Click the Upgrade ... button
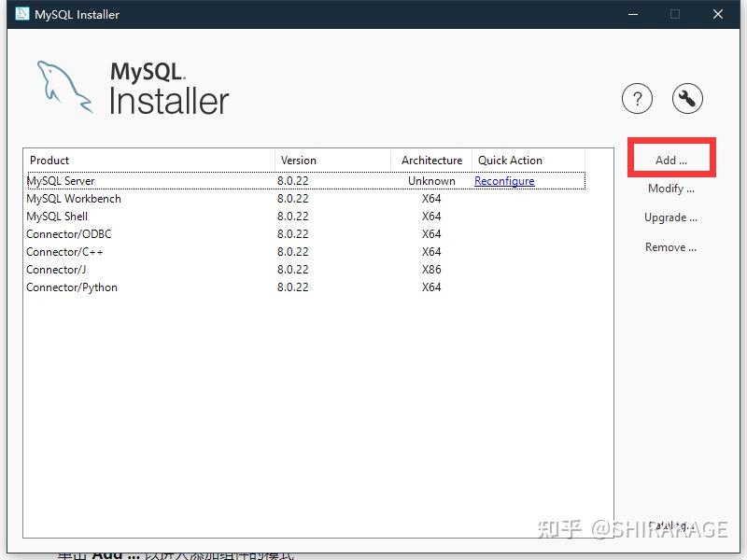 (x=671, y=217)
